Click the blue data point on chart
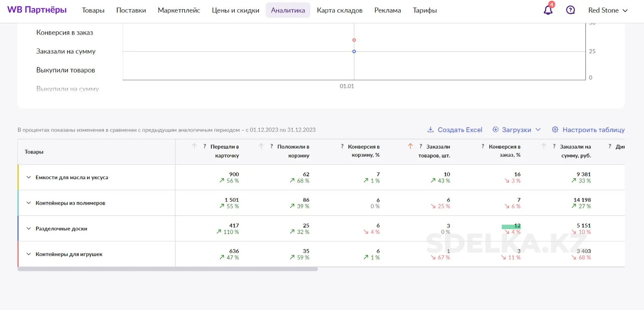Image resolution: width=644 pixels, height=310 pixels. click(x=354, y=52)
